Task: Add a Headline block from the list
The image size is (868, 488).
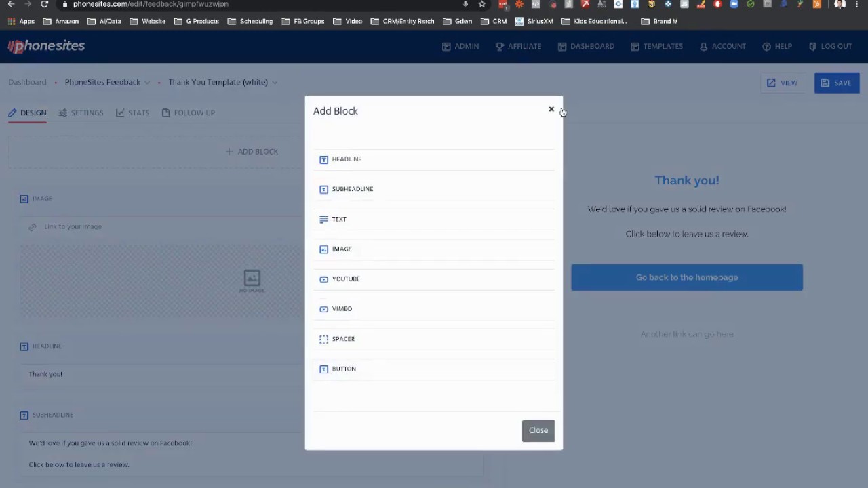Action: 434,159
